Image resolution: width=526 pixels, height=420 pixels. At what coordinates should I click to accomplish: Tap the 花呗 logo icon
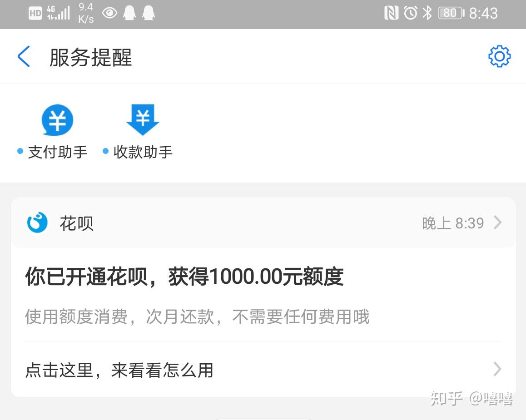click(x=37, y=222)
